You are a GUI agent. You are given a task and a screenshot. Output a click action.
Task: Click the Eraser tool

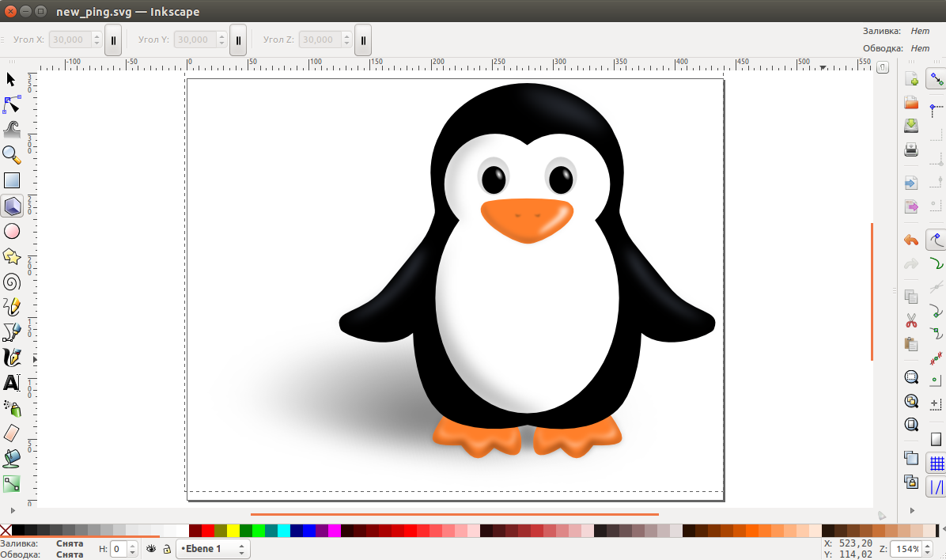click(x=11, y=433)
